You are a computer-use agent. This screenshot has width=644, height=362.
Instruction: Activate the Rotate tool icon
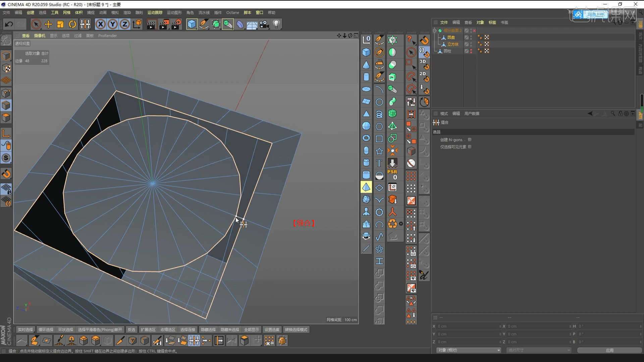[72, 24]
